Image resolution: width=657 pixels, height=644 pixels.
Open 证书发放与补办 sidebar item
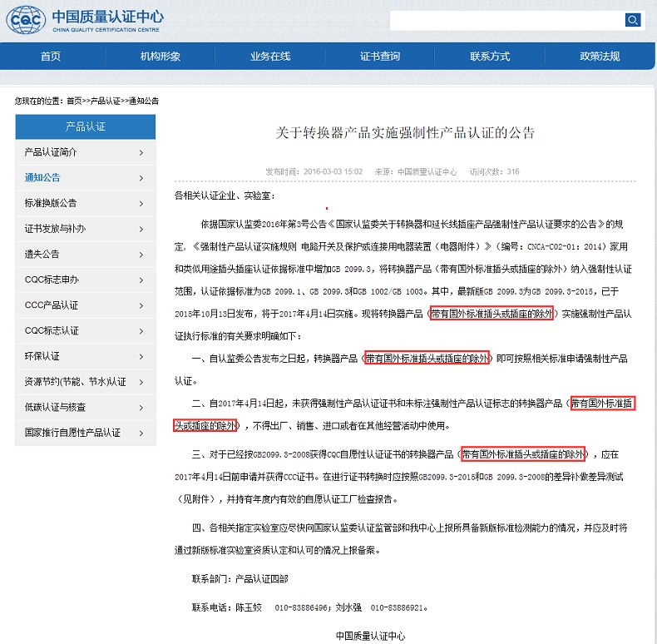click(x=55, y=229)
